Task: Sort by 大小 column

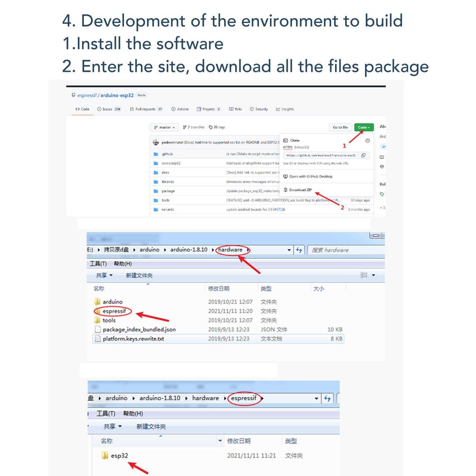Action: pos(318,288)
